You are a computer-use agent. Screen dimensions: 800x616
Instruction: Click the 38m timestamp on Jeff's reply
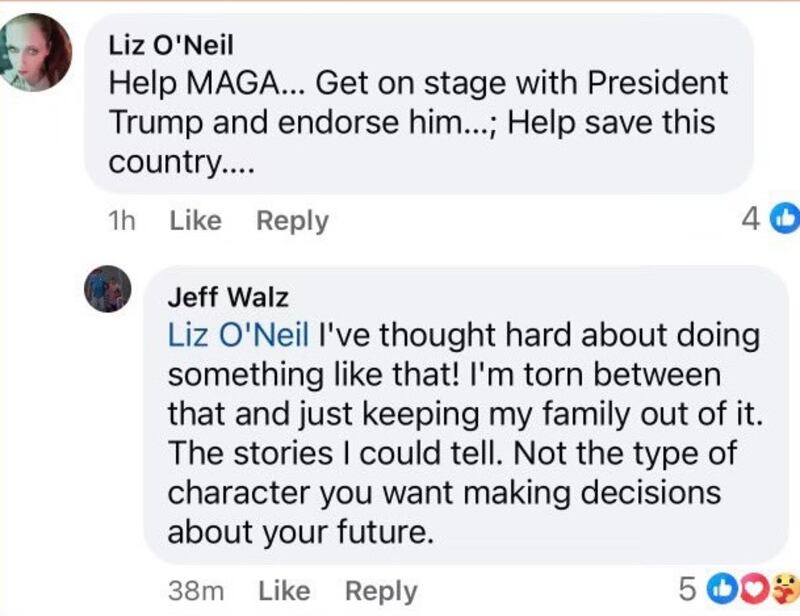tap(196, 590)
